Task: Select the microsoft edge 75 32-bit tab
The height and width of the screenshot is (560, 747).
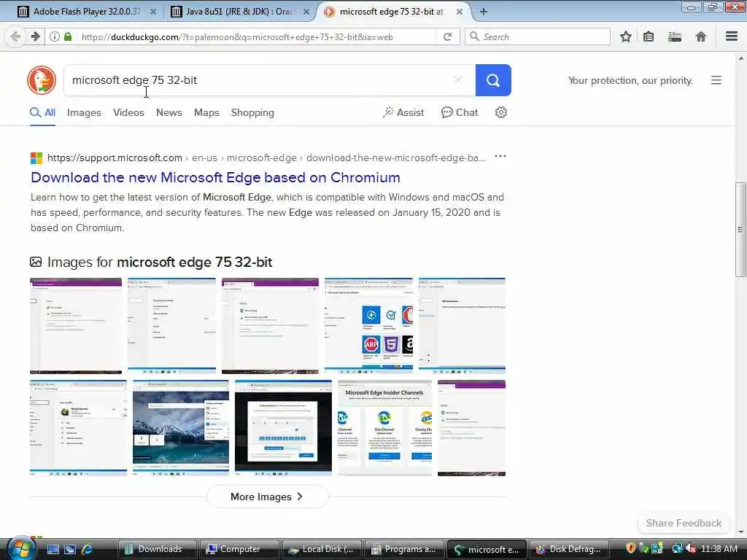Action: point(392,12)
